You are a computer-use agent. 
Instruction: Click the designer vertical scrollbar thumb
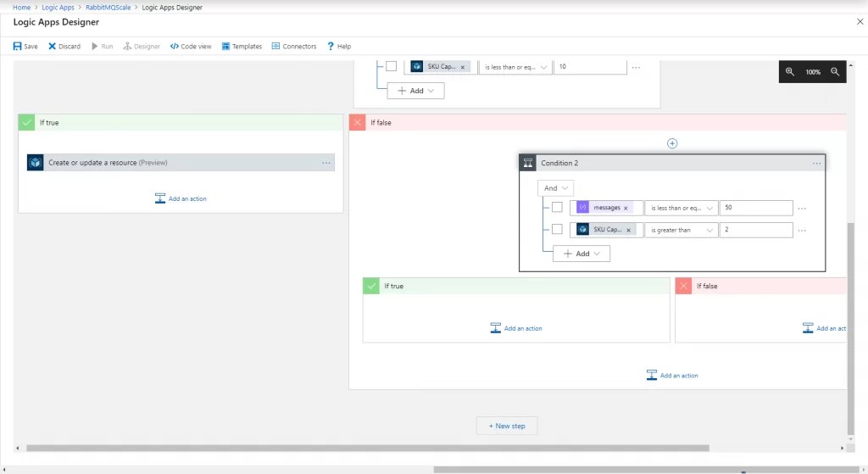[x=851, y=328]
